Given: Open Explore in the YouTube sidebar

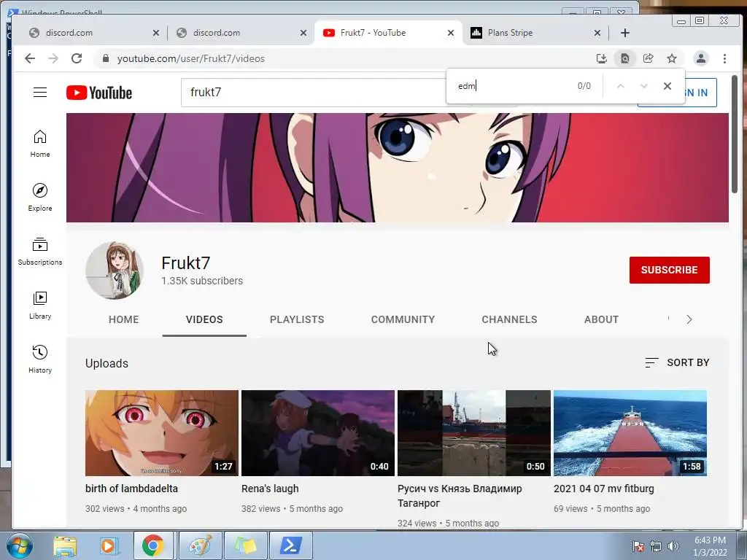Looking at the screenshot, I should click(40, 198).
